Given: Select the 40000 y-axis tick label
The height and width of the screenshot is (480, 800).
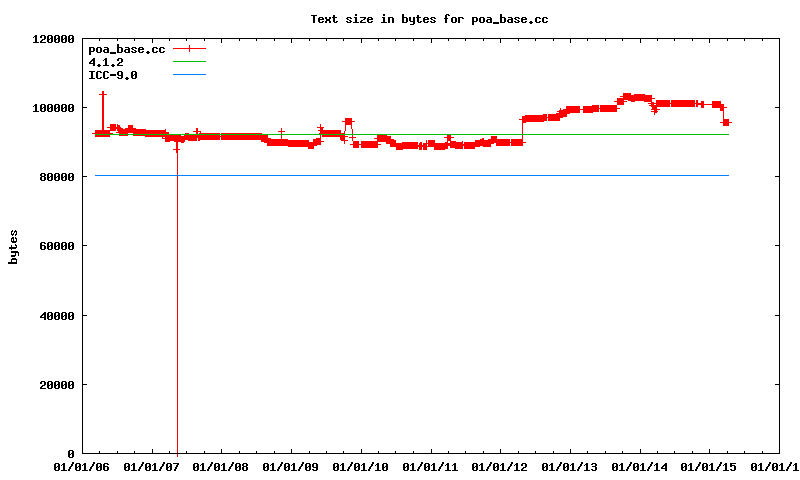Looking at the screenshot, I should (57, 316).
